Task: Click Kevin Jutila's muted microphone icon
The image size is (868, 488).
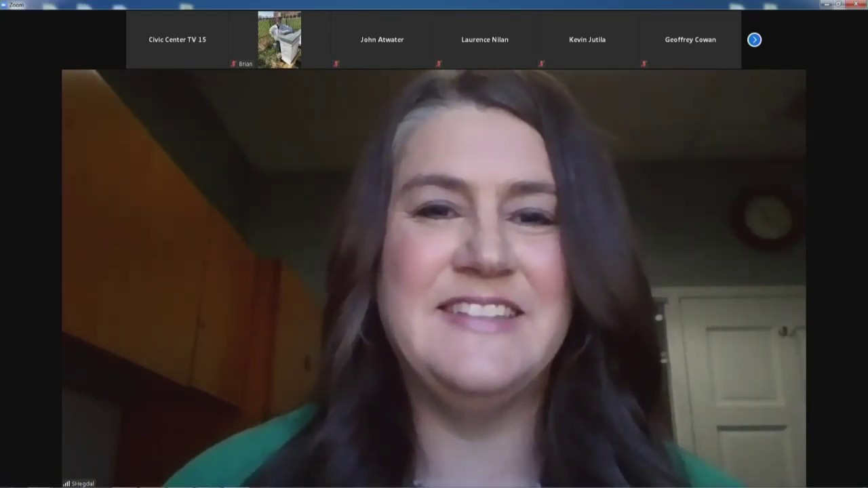Action: (x=541, y=64)
